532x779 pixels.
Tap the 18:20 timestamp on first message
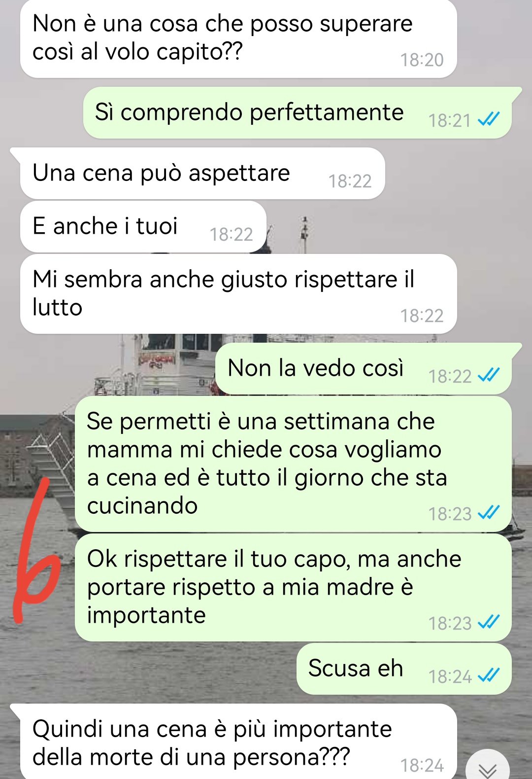[422, 60]
